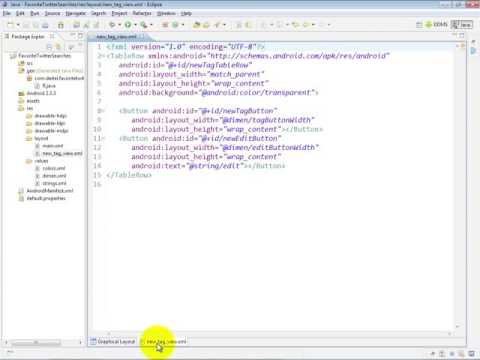Select the values folder
The width and height of the screenshot is (480, 360).
[x=37, y=161]
